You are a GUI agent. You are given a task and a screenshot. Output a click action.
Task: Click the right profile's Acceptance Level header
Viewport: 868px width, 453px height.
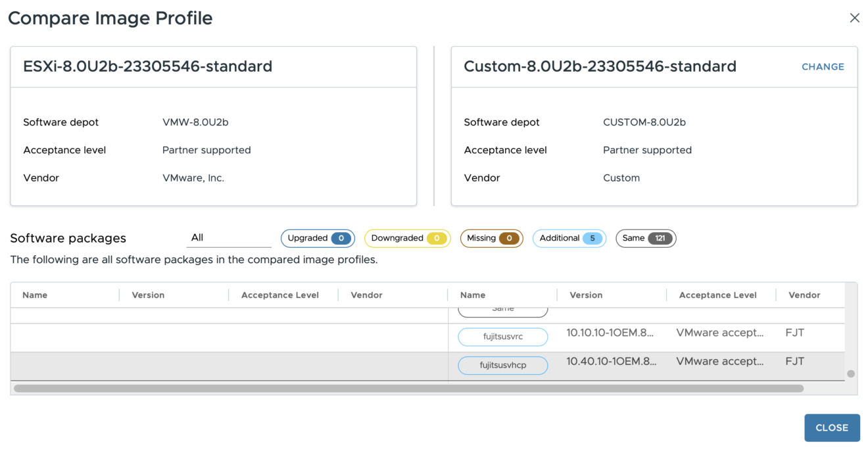(x=717, y=295)
